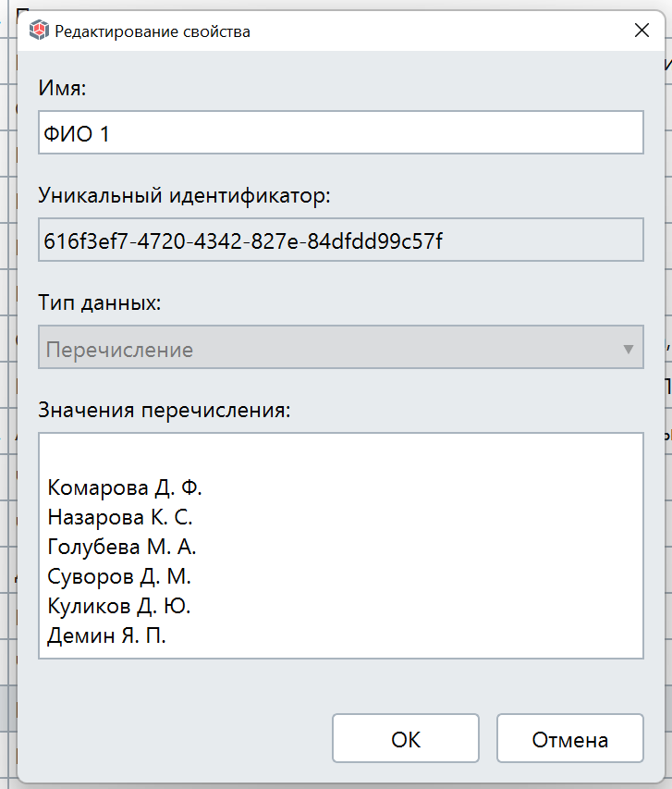Image resolution: width=672 pixels, height=789 pixels.
Task: Select the Комарова Д. Ф. entry
Action: pos(125,487)
